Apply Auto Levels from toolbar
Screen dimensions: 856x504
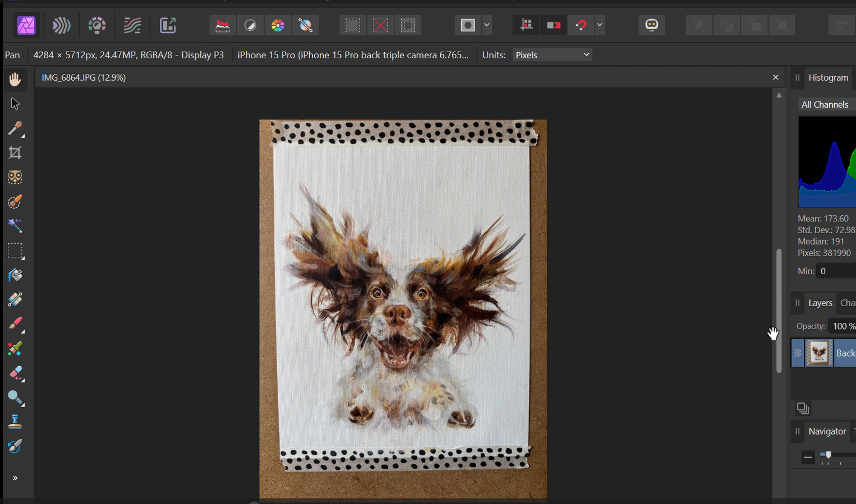click(x=223, y=25)
